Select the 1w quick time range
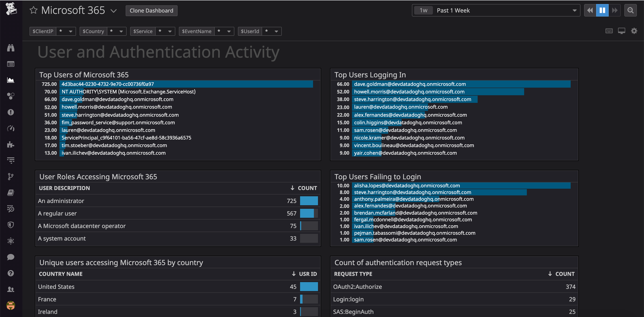This screenshot has height=317, width=644. (423, 10)
